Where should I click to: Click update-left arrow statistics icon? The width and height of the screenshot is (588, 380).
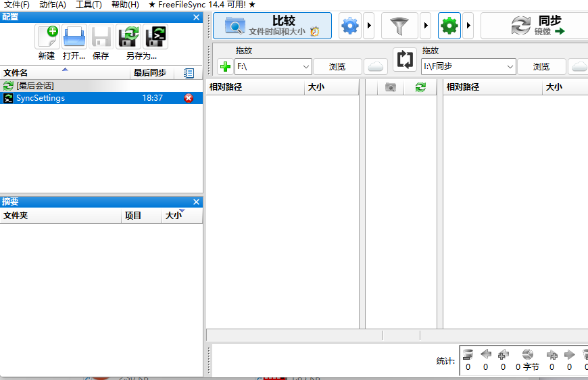[x=486, y=354]
